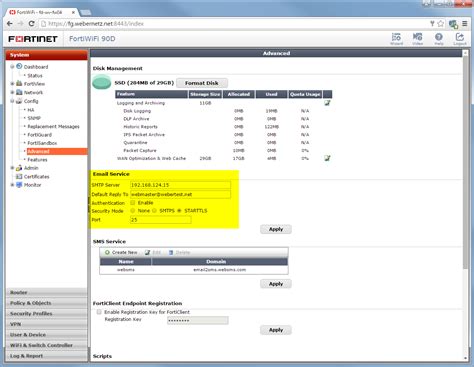The height and width of the screenshot is (367, 474).
Task: Bookmark page with star icon
Action: click(440, 24)
